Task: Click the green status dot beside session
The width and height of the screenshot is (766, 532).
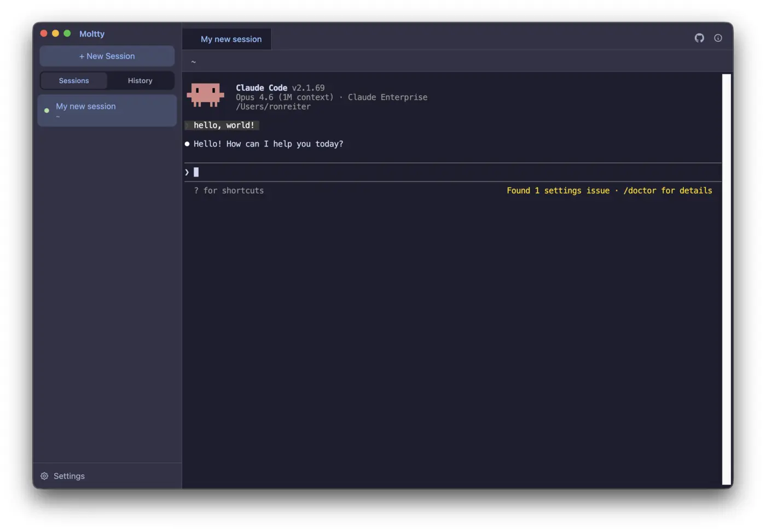Action: (47, 110)
